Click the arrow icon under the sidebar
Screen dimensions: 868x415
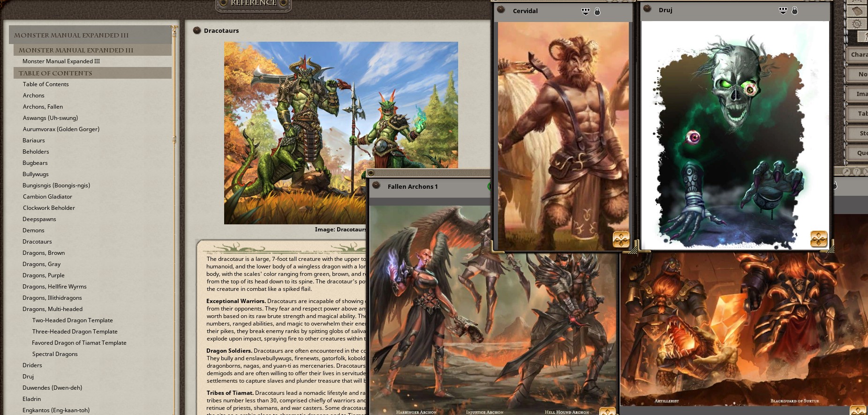[x=846, y=172]
